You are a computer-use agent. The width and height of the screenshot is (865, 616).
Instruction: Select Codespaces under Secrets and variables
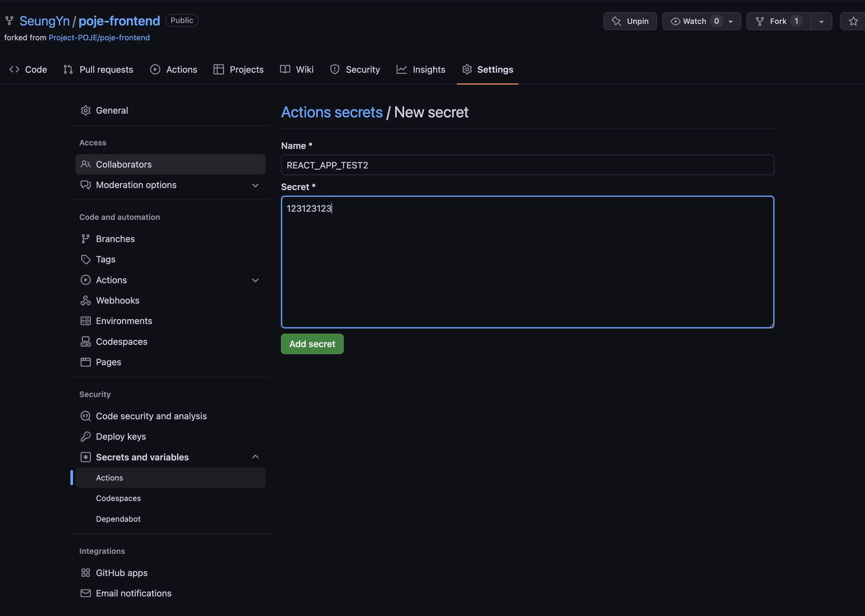pos(170,498)
